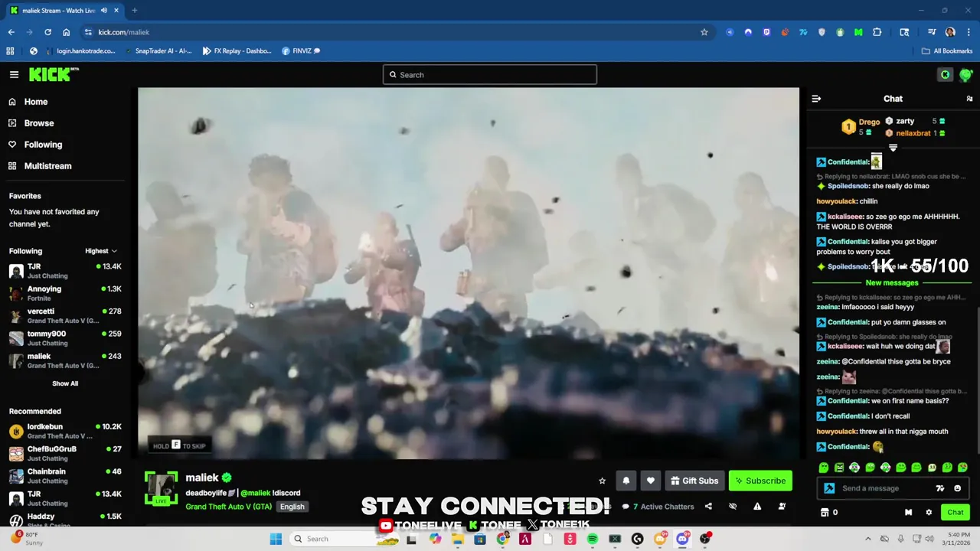Open the channel shop icon with 0
This screenshot has width=980, height=551.
[x=829, y=513]
